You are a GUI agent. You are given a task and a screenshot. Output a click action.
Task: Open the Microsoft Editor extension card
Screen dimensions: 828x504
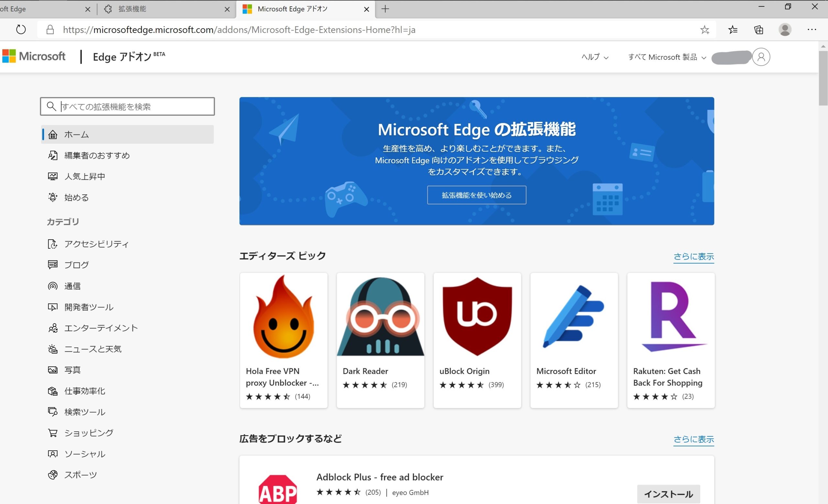pyautogui.click(x=574, y=340)
